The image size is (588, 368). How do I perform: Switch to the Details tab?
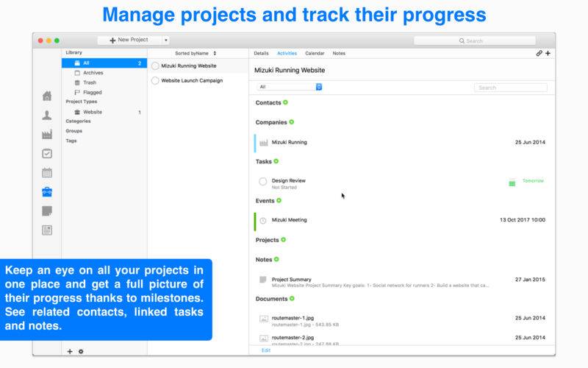coord(261,53)
